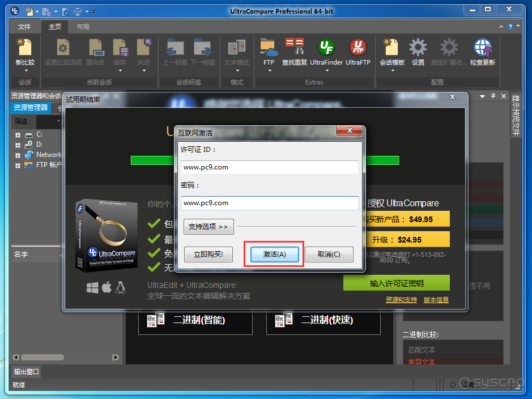
Task: Expand the C: drive tree node
Action: pyautogui.click(x=18, y=135)
